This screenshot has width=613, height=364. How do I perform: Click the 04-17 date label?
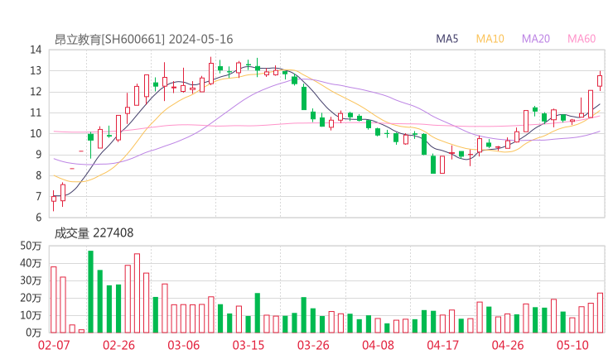(x=443, y=345)
